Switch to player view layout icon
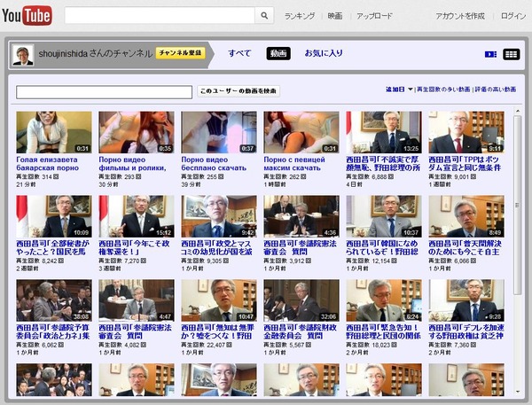Screen dimensions: 532x405 (490, 54)
